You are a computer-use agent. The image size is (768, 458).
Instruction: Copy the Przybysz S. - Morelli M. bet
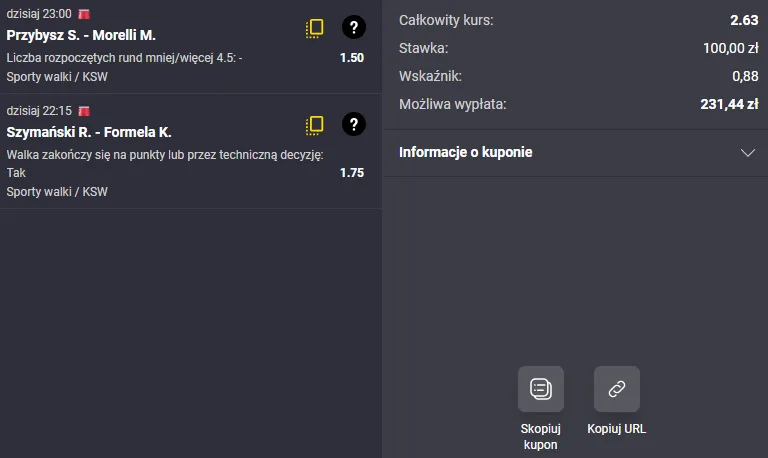314,28
